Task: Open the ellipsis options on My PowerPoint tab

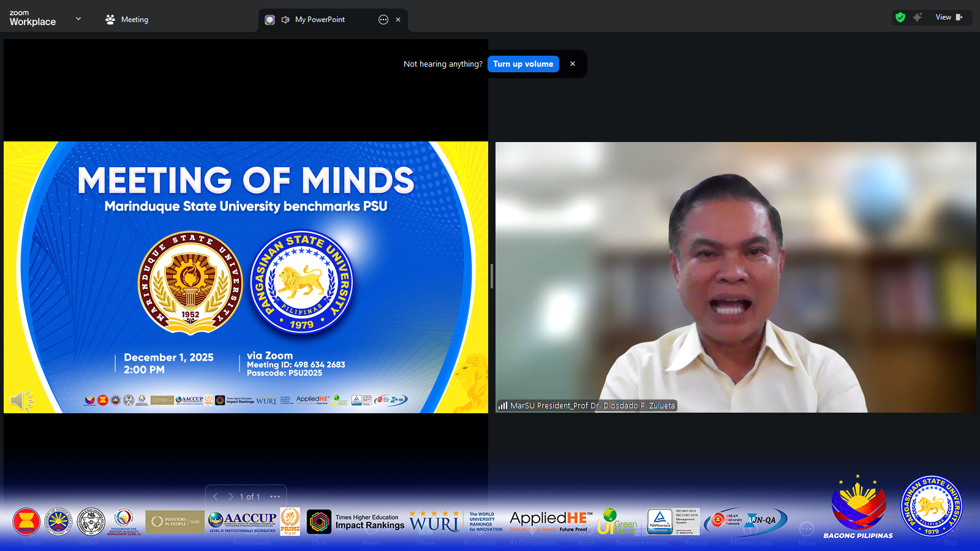Action: point(383,20)
